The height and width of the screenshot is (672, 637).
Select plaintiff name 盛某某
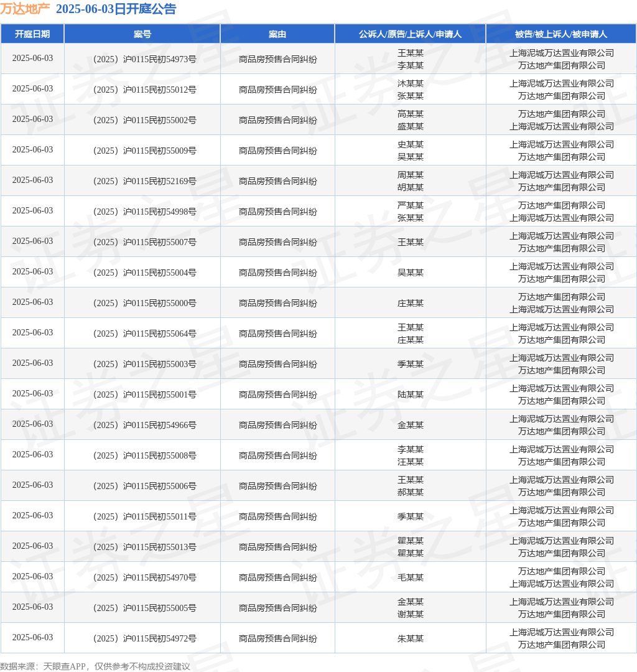tap(411, 126)
